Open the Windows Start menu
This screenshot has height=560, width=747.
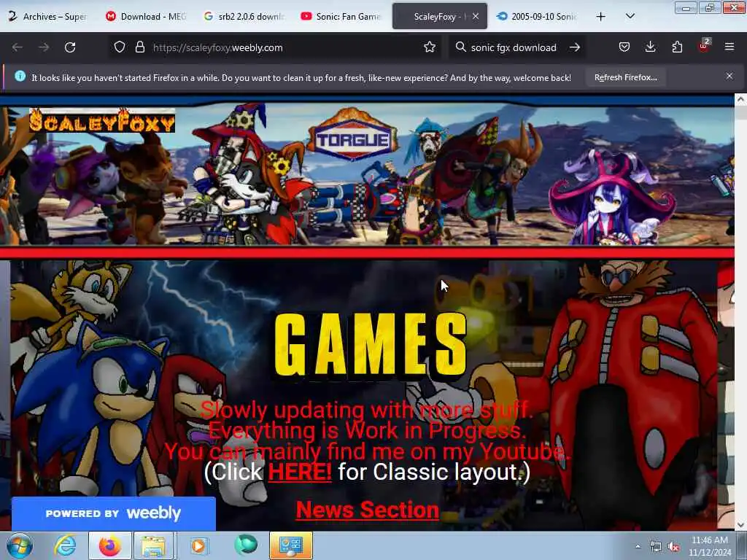point(20,545)
